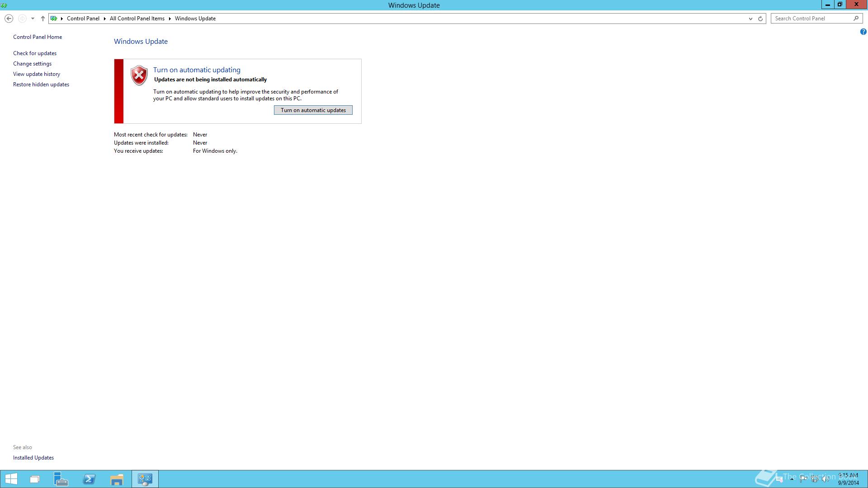This screenshot has height=488, width=868.
Task: Open Help with the question mark
Action: click(863, 32)
